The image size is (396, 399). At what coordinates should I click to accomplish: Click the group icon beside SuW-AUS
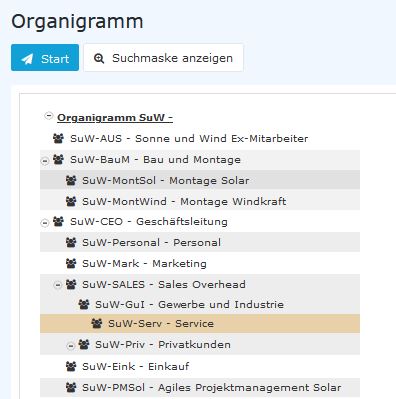click(x=58, y=138)
